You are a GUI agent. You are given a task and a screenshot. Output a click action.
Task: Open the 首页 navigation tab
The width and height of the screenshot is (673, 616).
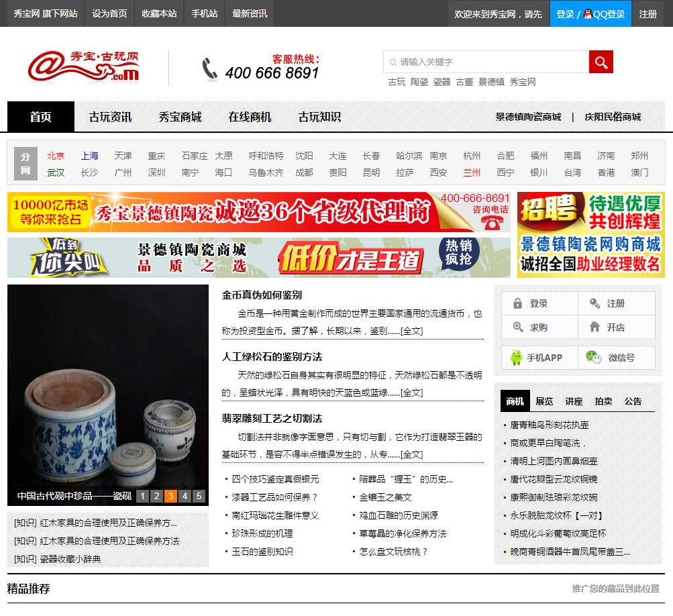[x=41, y=117]
